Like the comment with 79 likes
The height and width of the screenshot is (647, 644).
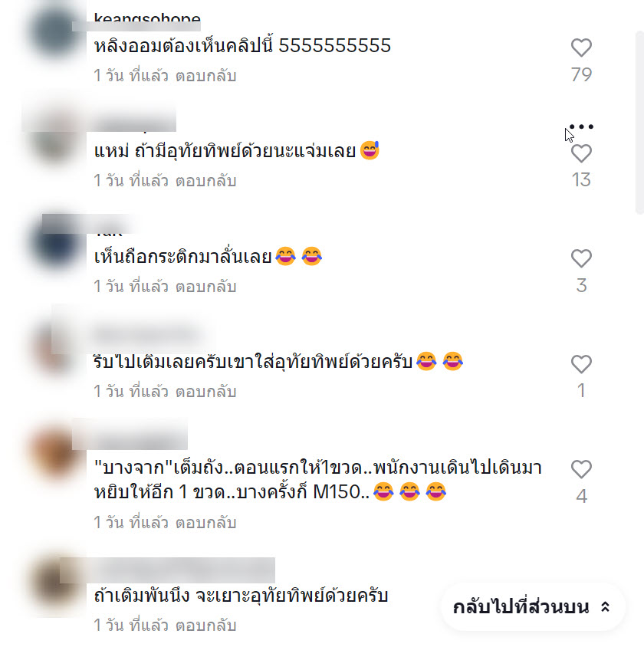click(581, 48)
